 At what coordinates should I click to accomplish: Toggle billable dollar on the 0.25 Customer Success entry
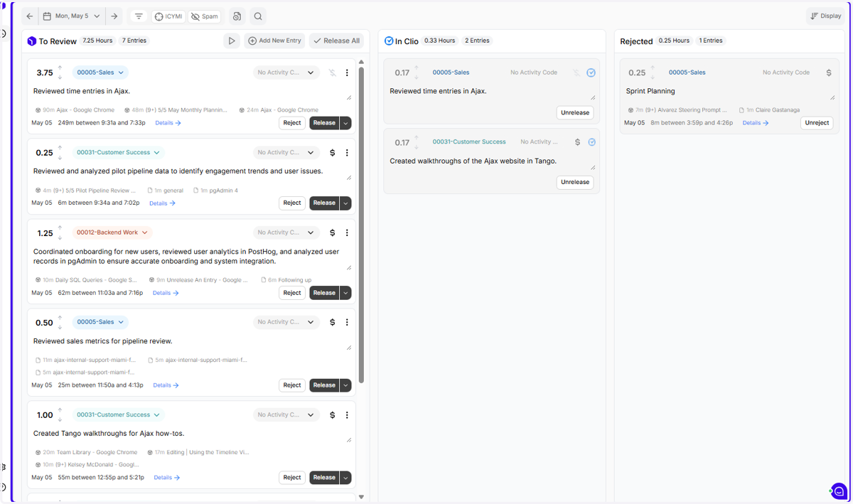point(333,152)
